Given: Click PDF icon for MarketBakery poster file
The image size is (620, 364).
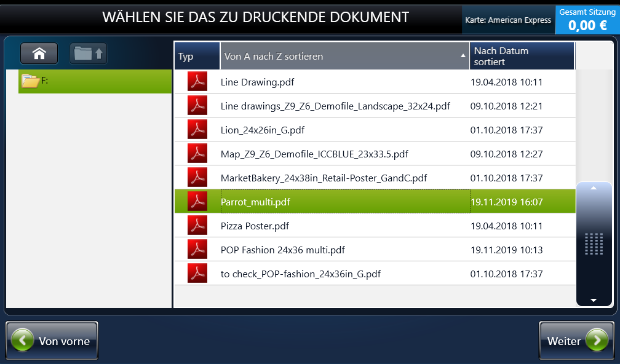Looking at the screenshot, I should (197, 178).
